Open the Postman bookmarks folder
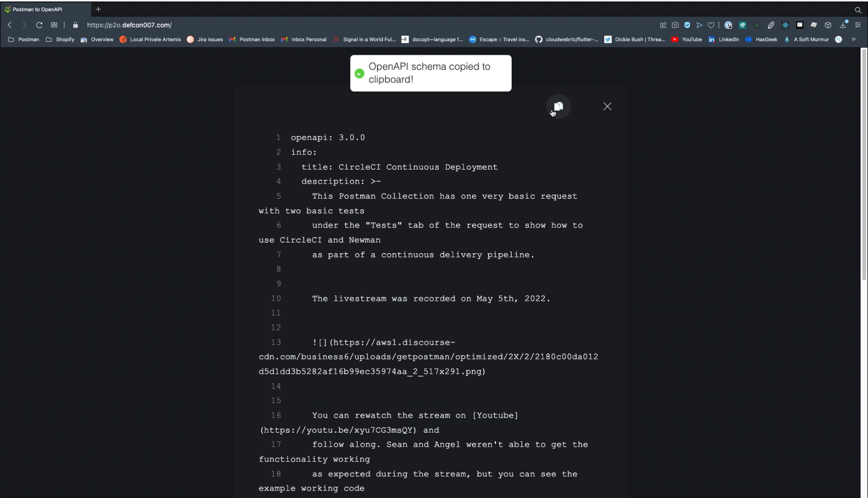868x498 pixels. click(24, 39)
